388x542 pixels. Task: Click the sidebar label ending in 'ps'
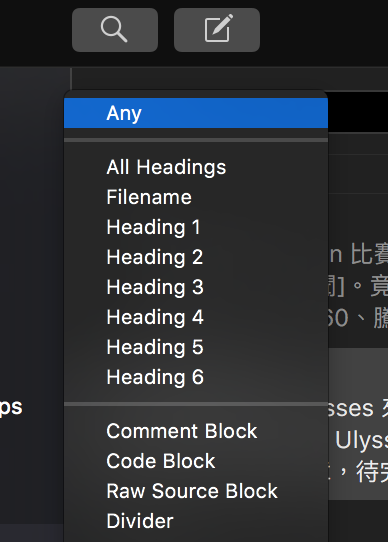(x=11, y=407)
